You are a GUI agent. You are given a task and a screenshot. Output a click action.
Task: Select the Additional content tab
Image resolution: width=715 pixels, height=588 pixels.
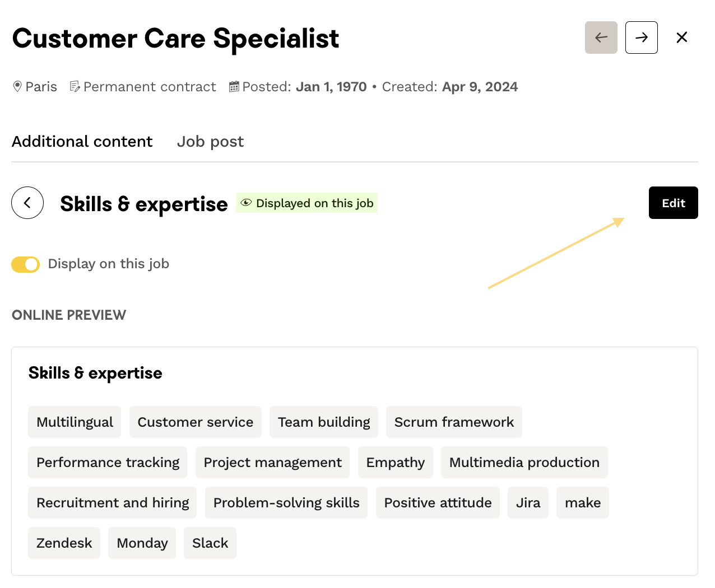pyautogui.click(x=82, y=142)
